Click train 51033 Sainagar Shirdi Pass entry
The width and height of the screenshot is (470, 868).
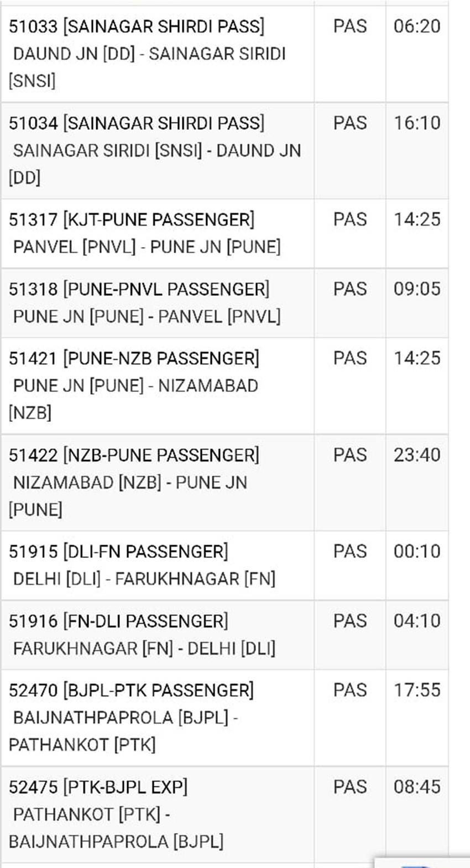pos(137,27)
